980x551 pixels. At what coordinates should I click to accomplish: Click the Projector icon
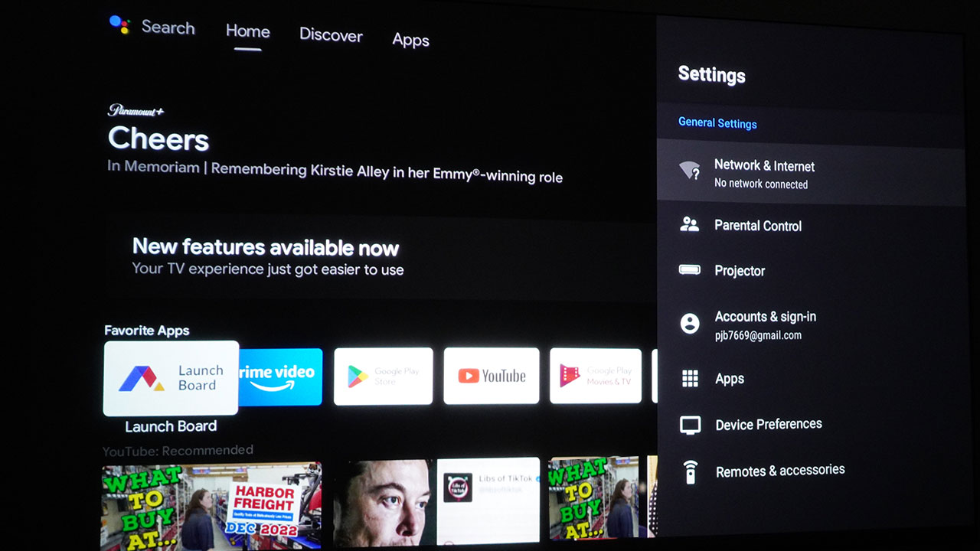(690, 270)
